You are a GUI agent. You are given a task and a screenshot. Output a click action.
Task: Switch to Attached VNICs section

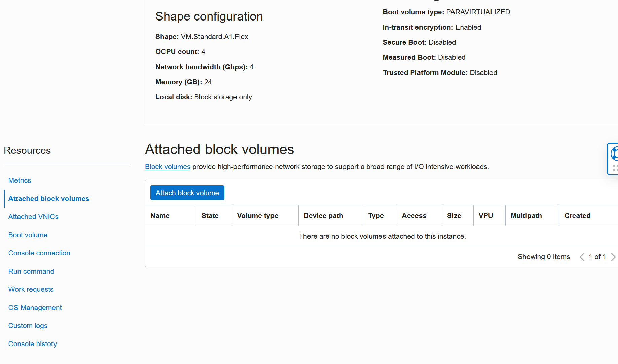coord(33,217)
